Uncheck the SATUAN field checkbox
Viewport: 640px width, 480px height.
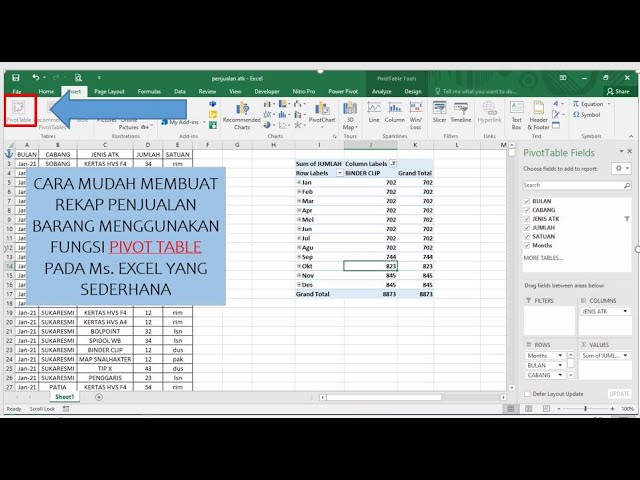527,237
